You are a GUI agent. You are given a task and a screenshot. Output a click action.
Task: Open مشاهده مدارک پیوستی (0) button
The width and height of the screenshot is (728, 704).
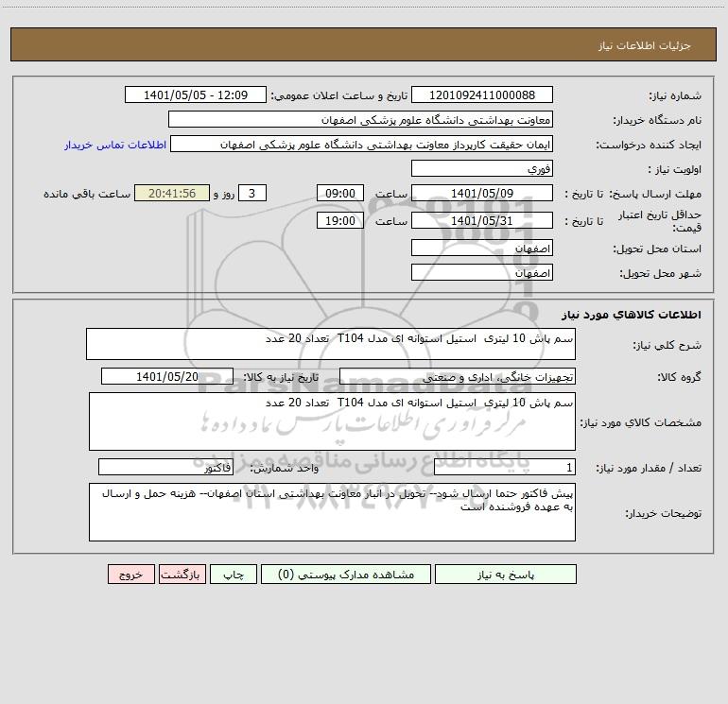346,574
